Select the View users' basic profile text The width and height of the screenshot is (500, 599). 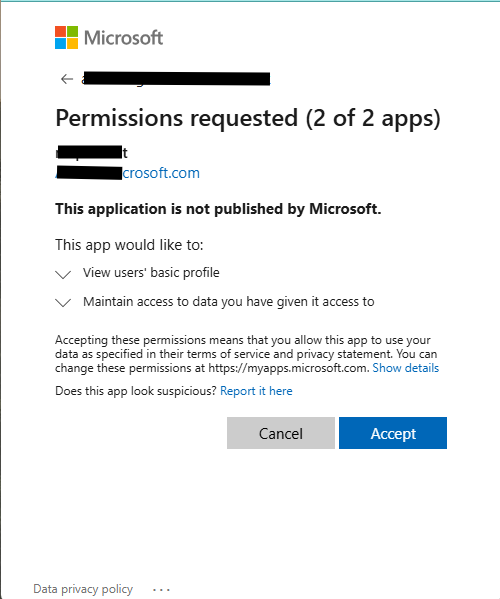151,273
